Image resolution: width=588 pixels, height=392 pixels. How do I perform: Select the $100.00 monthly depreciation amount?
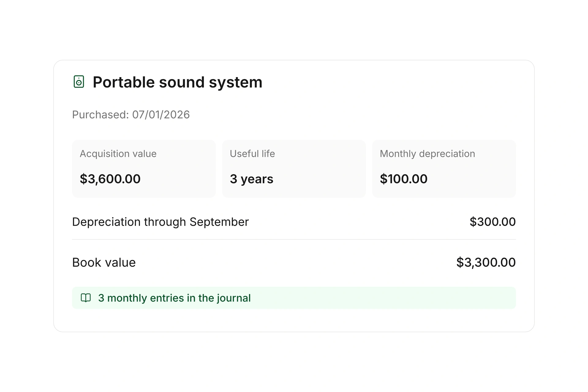pos(403,179)
